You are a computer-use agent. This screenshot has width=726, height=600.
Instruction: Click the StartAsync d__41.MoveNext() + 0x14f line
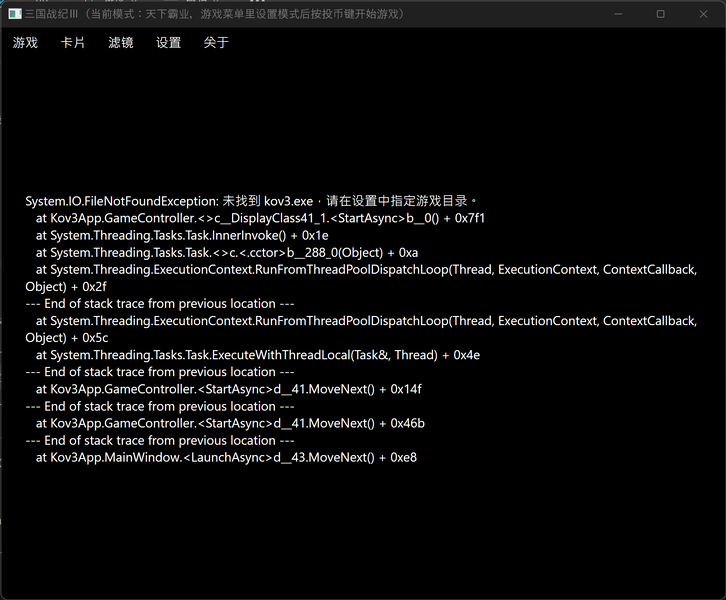click(229, 389)
